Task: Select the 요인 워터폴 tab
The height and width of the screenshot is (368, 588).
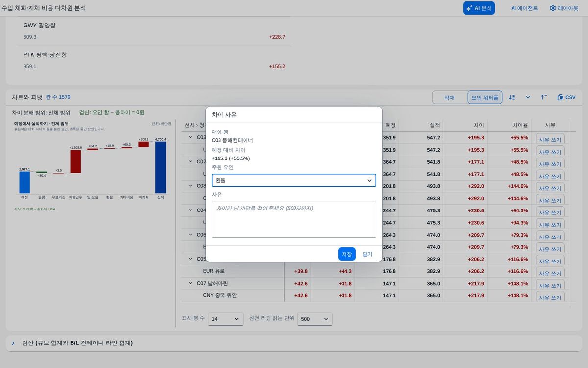Action: [485, 97]
